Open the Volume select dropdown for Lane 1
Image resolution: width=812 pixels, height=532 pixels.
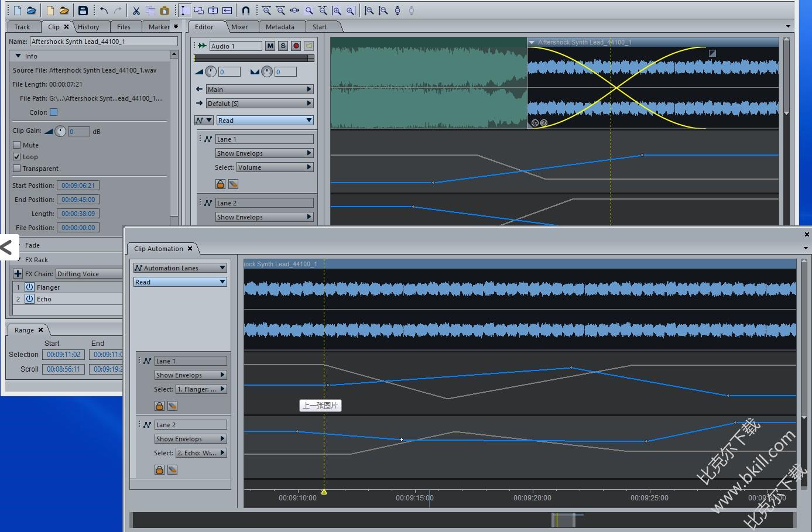275,167
